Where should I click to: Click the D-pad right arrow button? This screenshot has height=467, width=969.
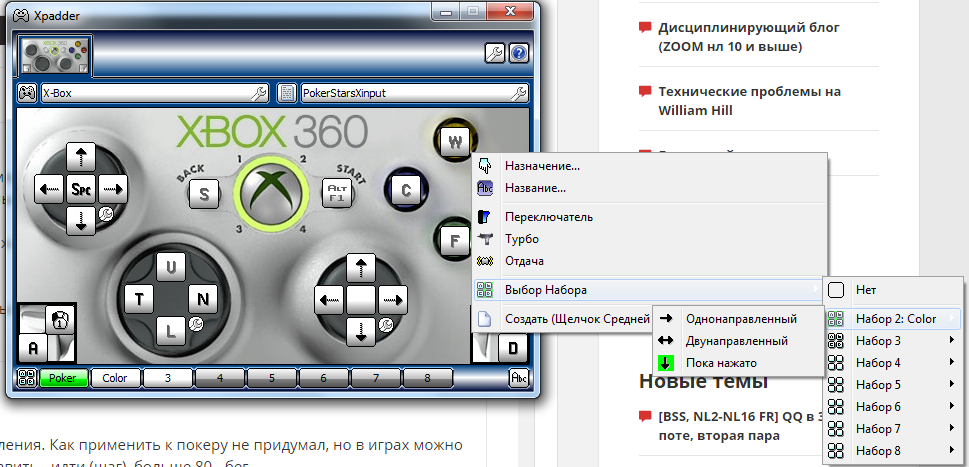pyautogui.click(x=112, y=189)
